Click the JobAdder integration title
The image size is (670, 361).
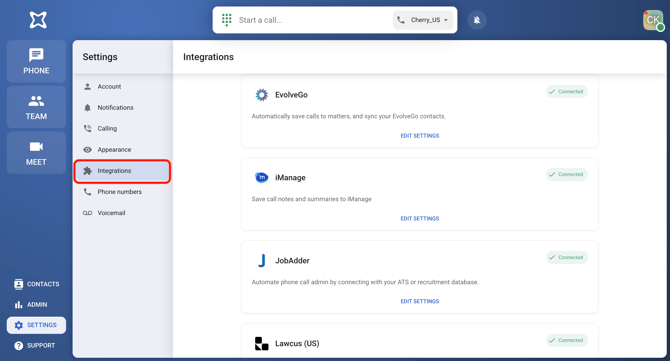pyautogui.click(x=292, y=261)
